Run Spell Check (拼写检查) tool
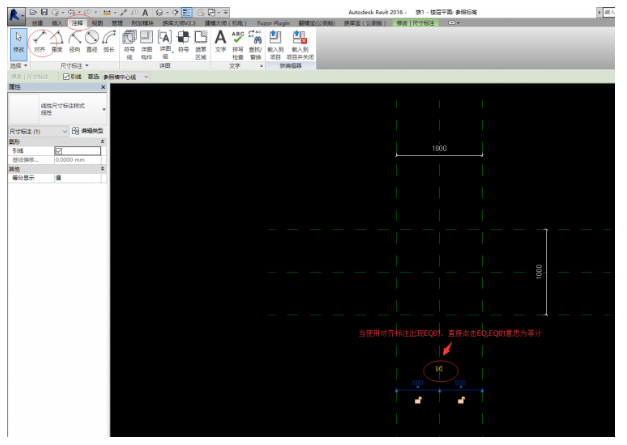Screen dimensions: 627x445 (x=237, y=41)
